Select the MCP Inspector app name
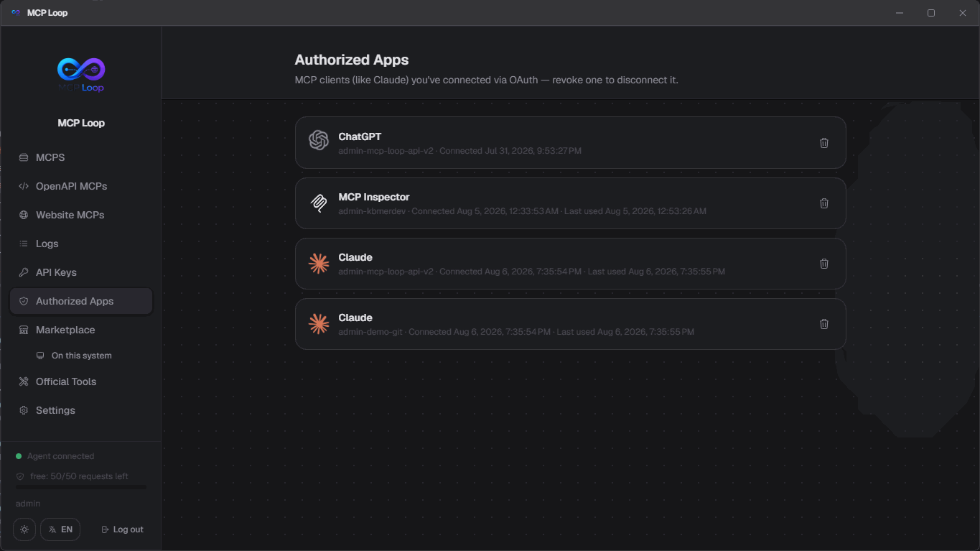The height and width of the screenshot is (551, 980). tap(374, 197)
